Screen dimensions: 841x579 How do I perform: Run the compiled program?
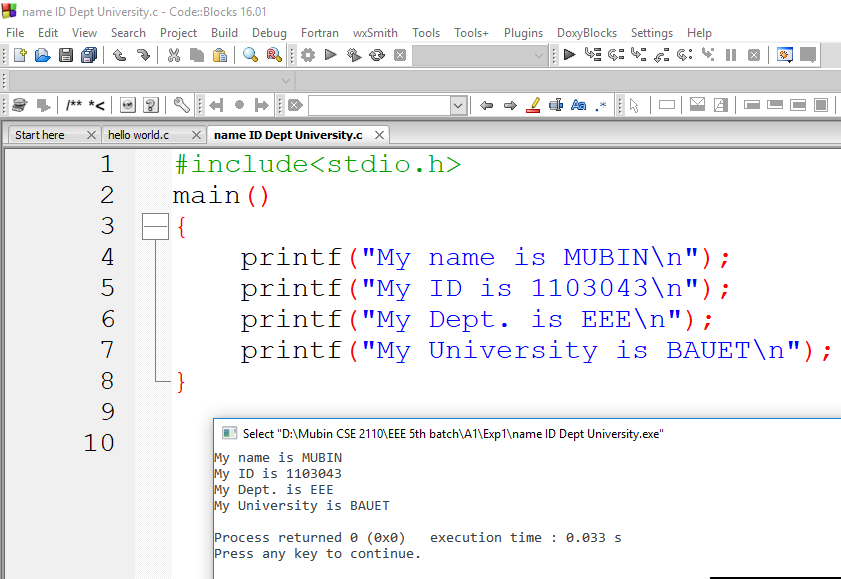click(x=331, y=55)
